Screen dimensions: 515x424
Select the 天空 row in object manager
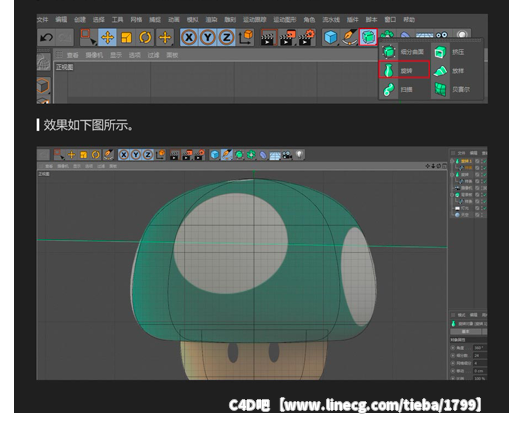point(469,215)
